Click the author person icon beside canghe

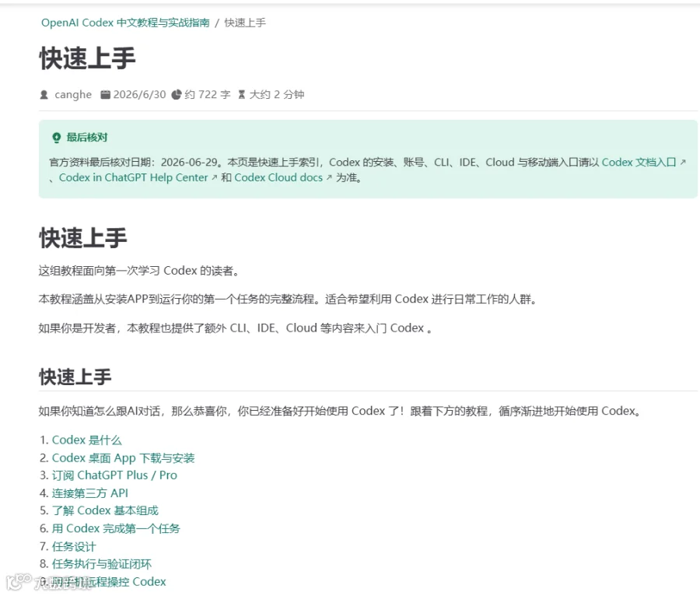tap(44, 95)
